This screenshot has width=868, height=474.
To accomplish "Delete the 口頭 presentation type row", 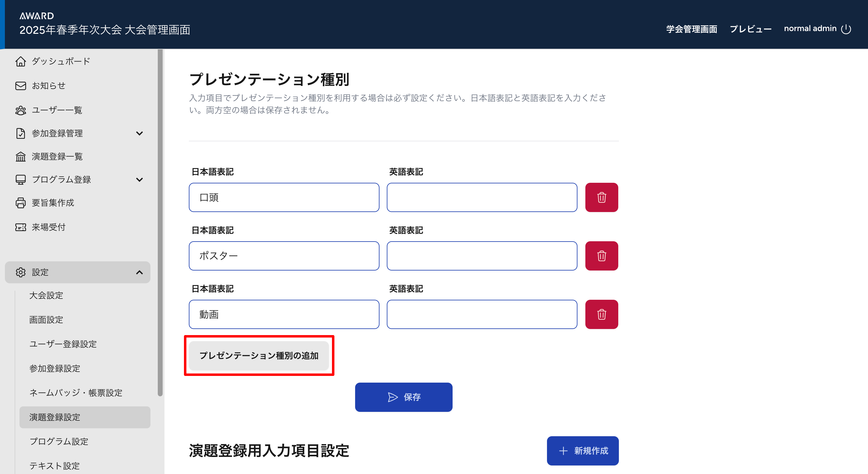I will point(602,198).
